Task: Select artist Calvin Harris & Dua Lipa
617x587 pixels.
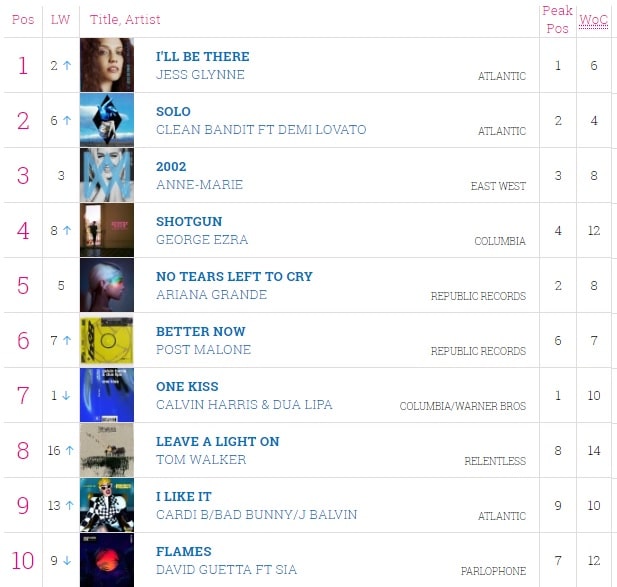Action: click(244, 405)
